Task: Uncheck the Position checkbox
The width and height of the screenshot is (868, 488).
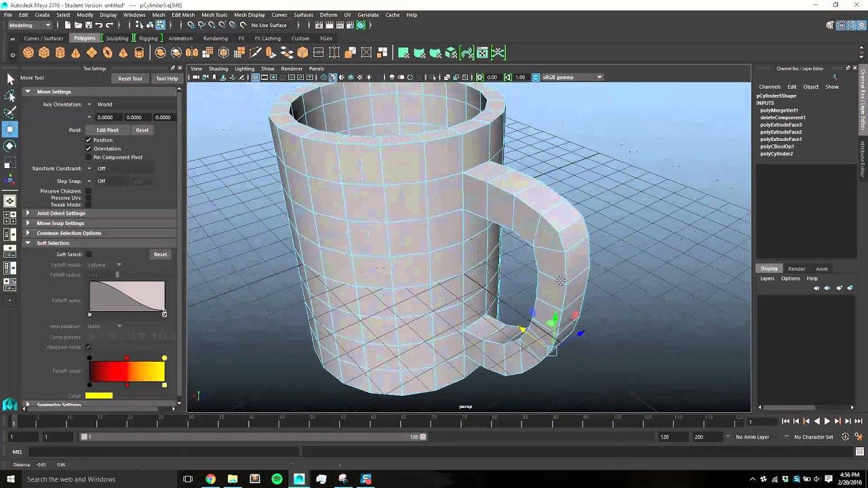Action: pyautogui.click(x=88, y=140)
